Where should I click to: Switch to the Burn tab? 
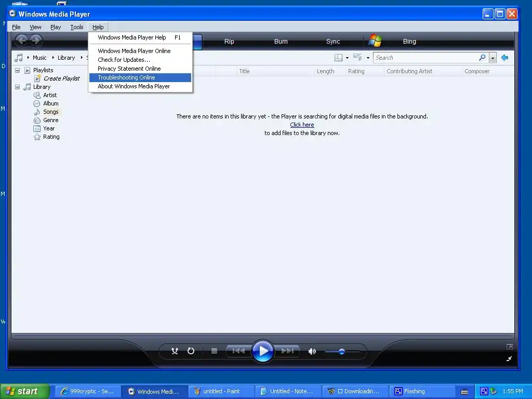(x=281, y=42)
